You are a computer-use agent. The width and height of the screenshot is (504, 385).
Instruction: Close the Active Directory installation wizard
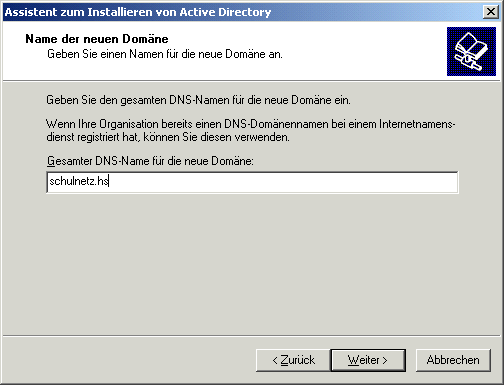491,12
